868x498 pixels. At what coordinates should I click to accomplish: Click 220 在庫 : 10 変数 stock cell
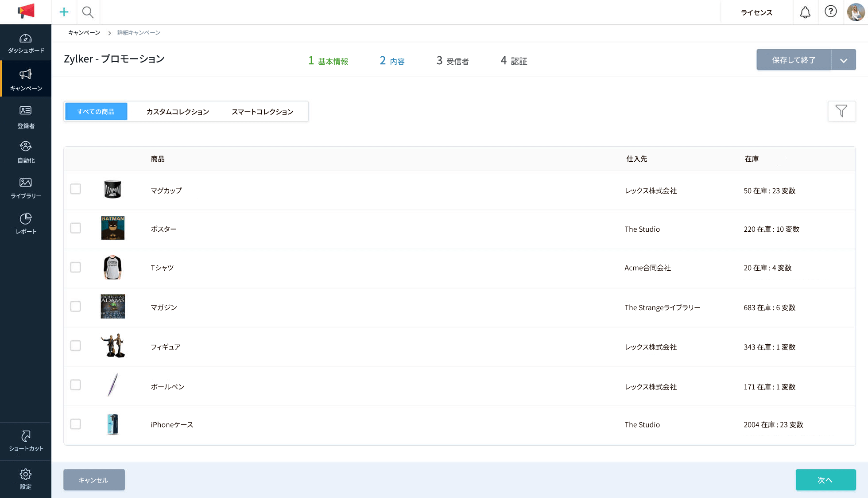pyautogui.click(x=771, y=230)
